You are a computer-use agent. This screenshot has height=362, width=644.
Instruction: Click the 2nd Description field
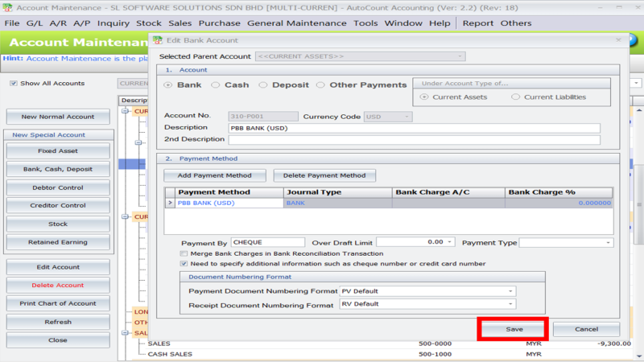point(414,140)
